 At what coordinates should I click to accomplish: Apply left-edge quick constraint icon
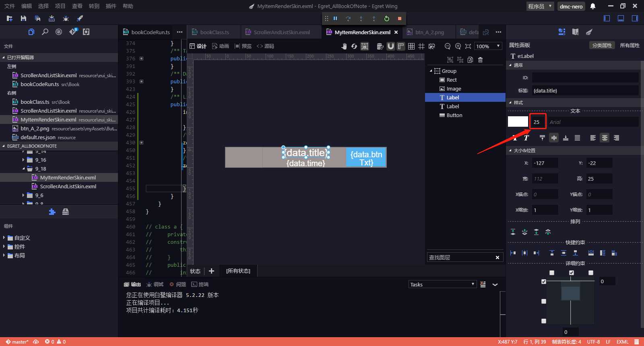513,253
